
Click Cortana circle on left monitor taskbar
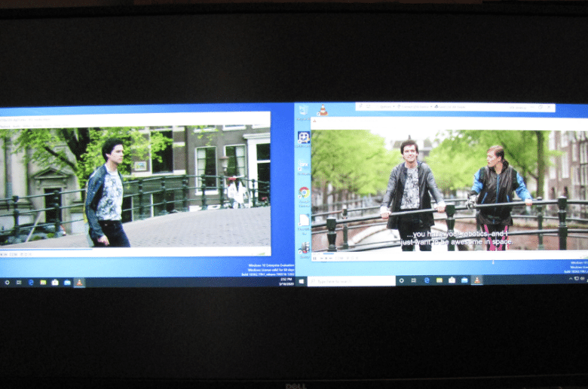tap(7, 283)
